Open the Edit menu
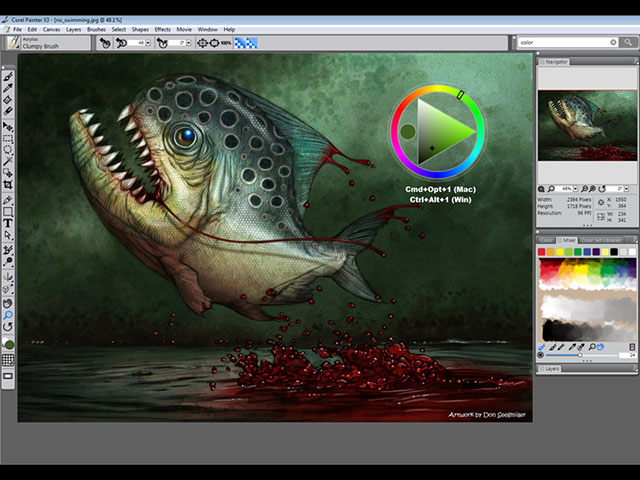Image resolution: width=640 pixels, height=480 pixels. click(x=32, y=29)
